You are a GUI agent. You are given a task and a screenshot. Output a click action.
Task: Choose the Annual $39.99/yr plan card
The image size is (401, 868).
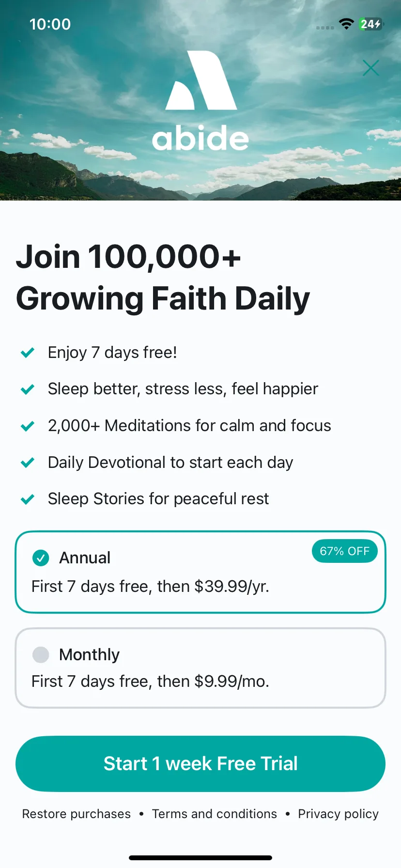[200, 572]
